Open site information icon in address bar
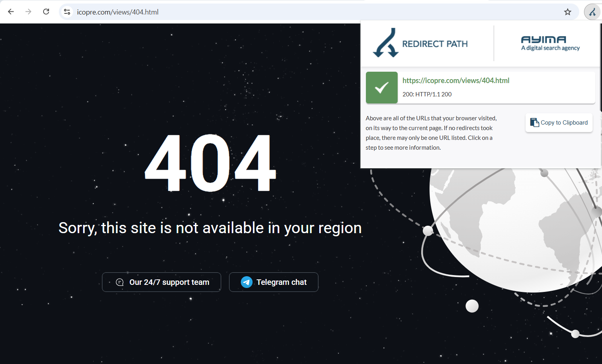Viewport: 602px width, 364px height. [x=67, y=12]
